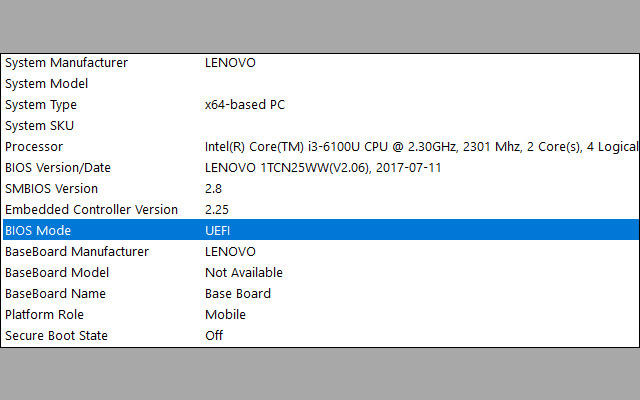Select the Platform Role row

click(321, 315)
